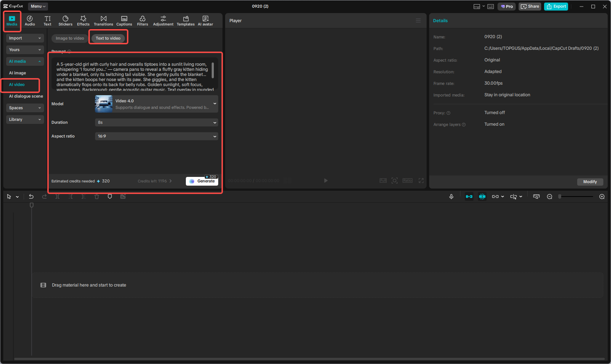Toggle the auto ripple feature in the timeline
Screen dimensions: 611x364
[469, 196]
